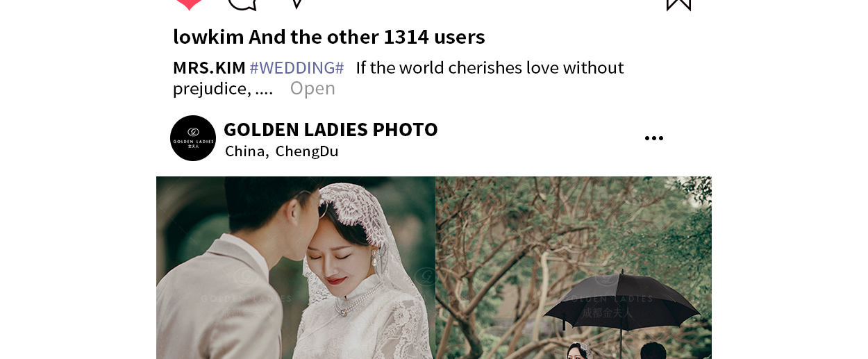The width and height of the screenshot is (868, 359).
Task: Expand caption with the Open link
Action: (312, 88)
